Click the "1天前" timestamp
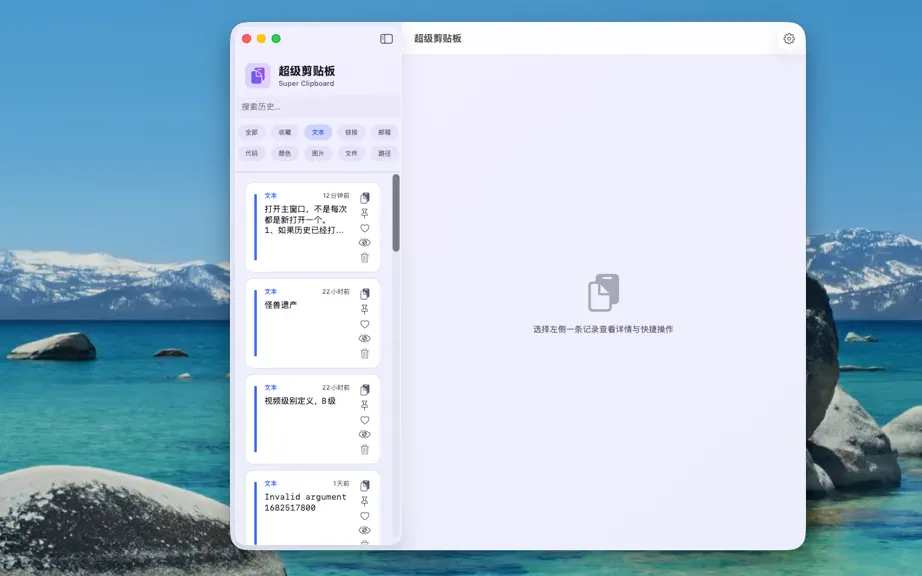This screenshot has height=576, width=922. coord(341,484)
